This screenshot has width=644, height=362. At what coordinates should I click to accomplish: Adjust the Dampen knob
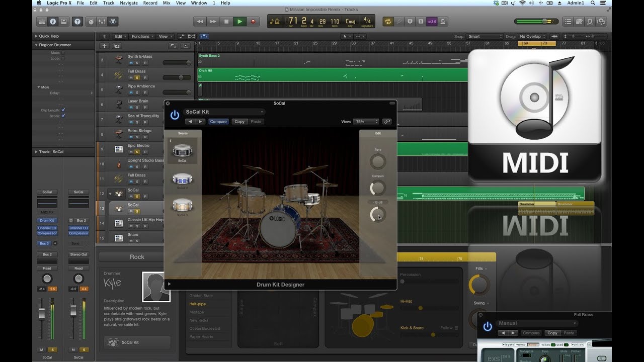pyautogui.click(x=378, y=189)
